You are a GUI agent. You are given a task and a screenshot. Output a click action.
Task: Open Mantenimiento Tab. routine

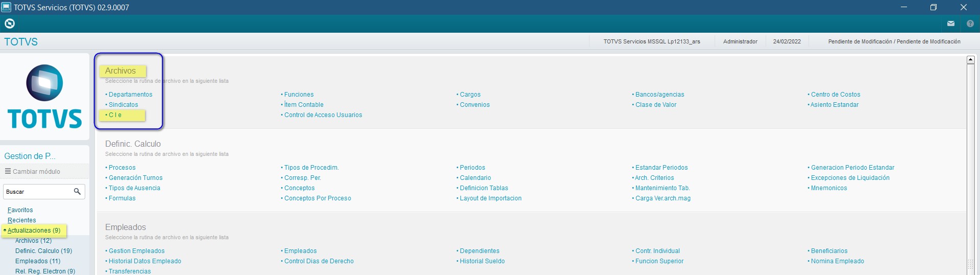tap(663, 188)
